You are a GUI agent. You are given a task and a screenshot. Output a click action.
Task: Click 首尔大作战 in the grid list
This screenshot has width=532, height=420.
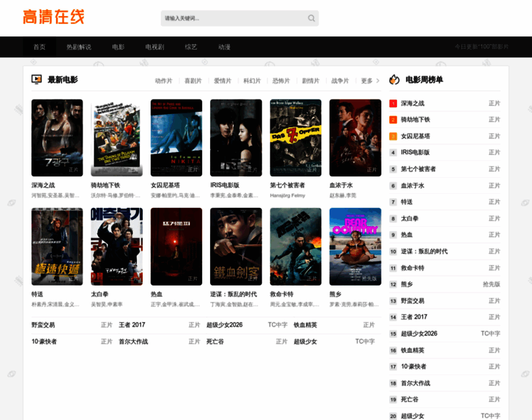click(133, 342)
